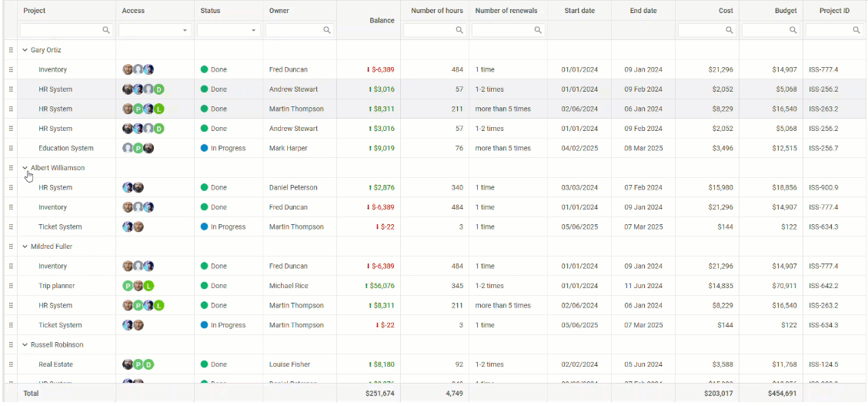Sort by the Number of renewals header
This screenshot has height=406, width=868.
point(506,11)
